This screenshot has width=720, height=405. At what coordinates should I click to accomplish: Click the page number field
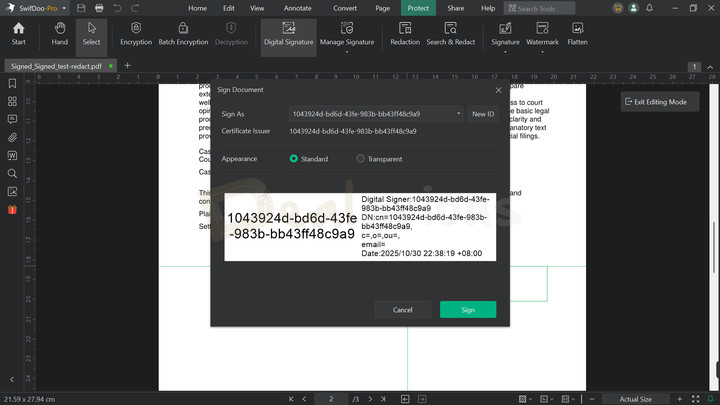pyautogui.click(x=331, y=399)
